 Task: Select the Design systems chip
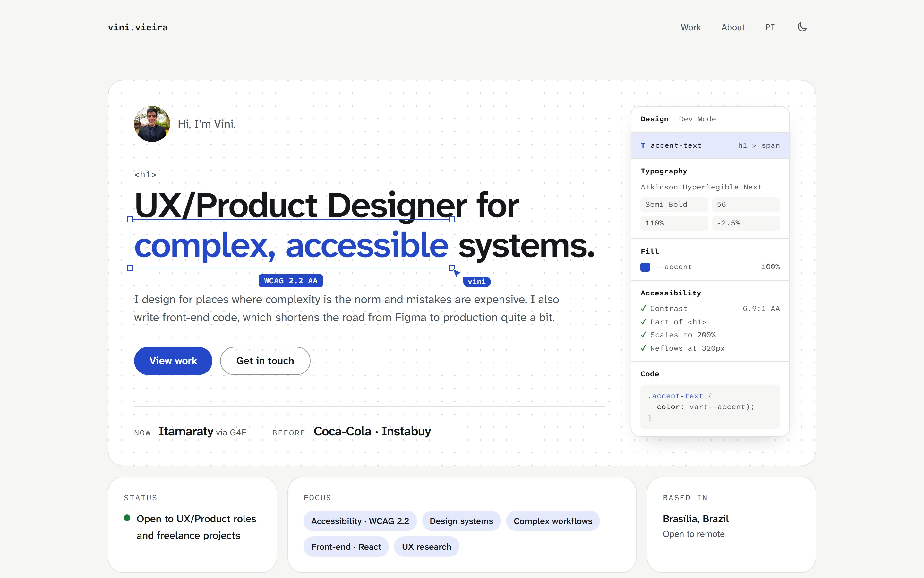(461, 521)
